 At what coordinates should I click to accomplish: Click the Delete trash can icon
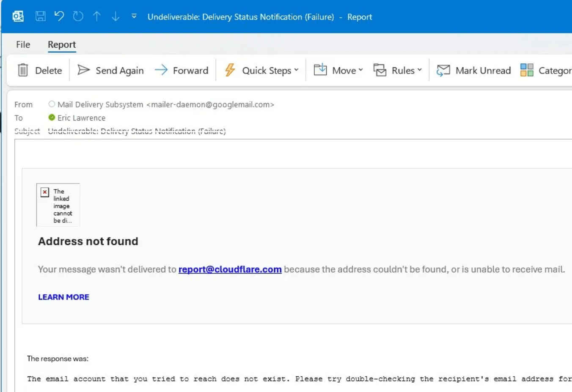tap(23, 70)
